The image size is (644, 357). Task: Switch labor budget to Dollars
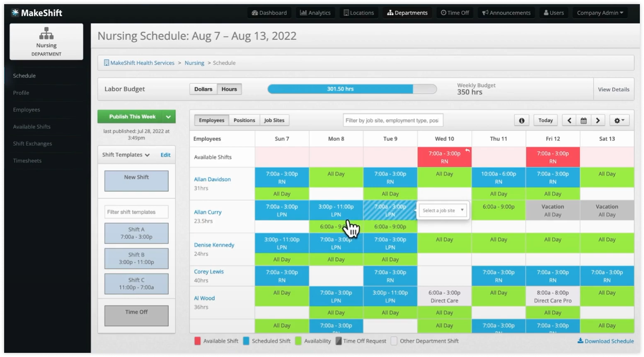pos(203,89)
